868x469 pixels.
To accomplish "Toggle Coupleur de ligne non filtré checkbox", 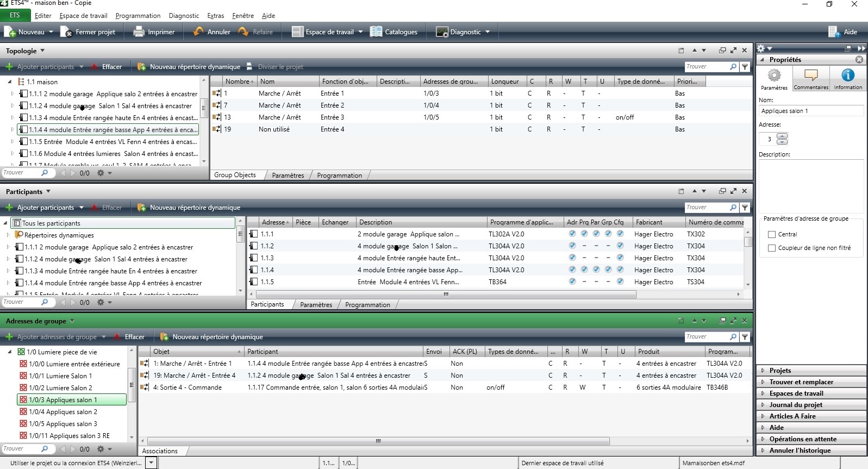I will pyautogui.click(x=772, y=248).
